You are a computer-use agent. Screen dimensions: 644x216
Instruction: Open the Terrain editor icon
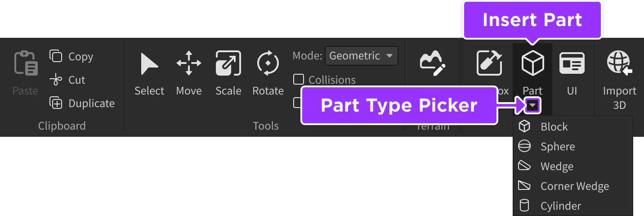[x=433, y=62]
